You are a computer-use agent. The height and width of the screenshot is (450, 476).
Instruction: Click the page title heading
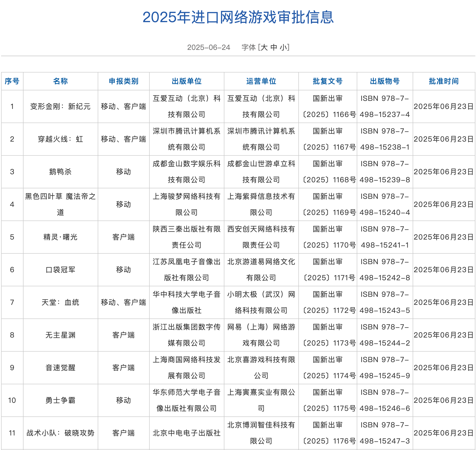click(238, 17)
